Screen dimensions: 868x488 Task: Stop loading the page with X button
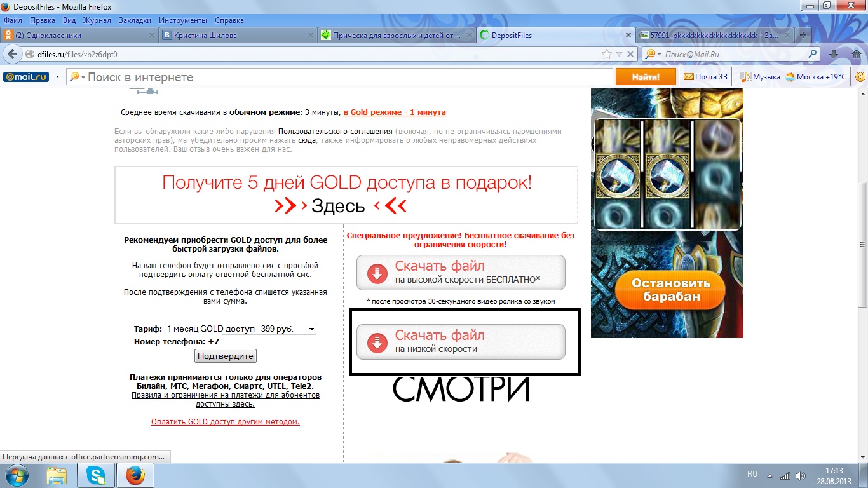pos(630,55)
